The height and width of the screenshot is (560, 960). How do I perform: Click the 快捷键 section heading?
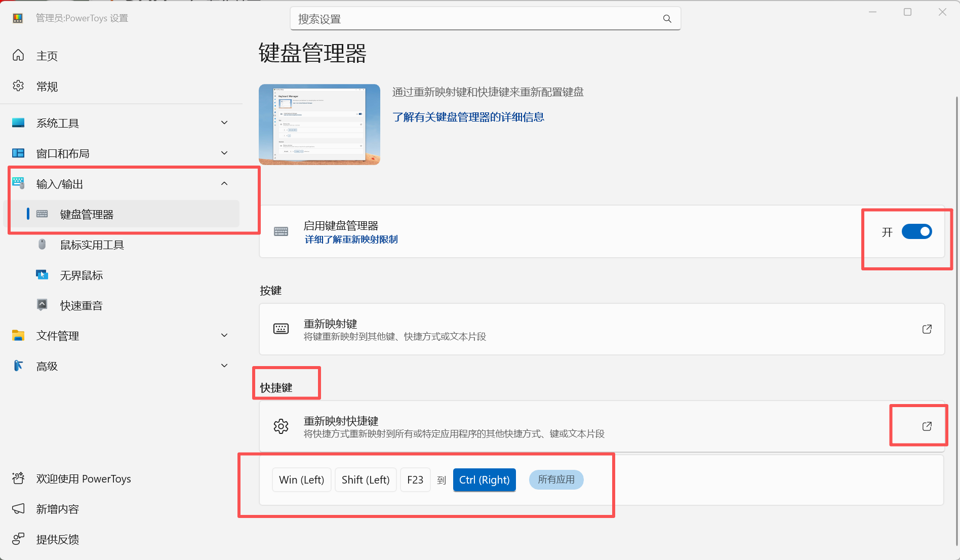tap(276, 388)
